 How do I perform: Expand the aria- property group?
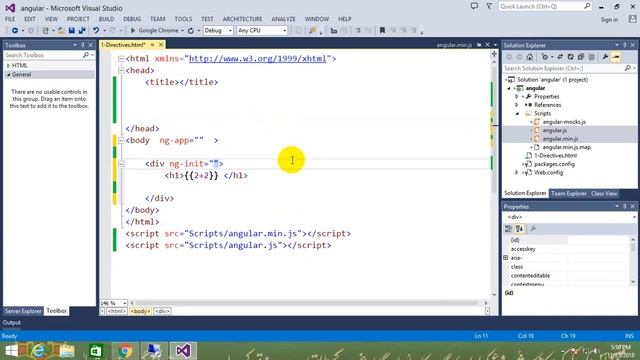[x=506, y=258]
